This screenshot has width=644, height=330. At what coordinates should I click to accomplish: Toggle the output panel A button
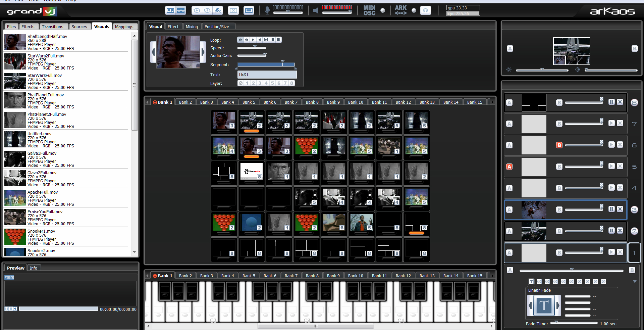click(510, 49)
